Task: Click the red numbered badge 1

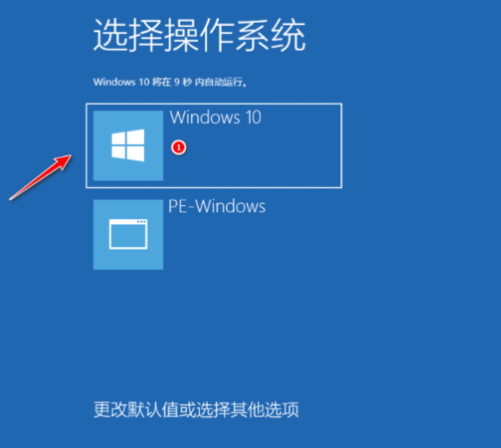Action: [179, 148]
